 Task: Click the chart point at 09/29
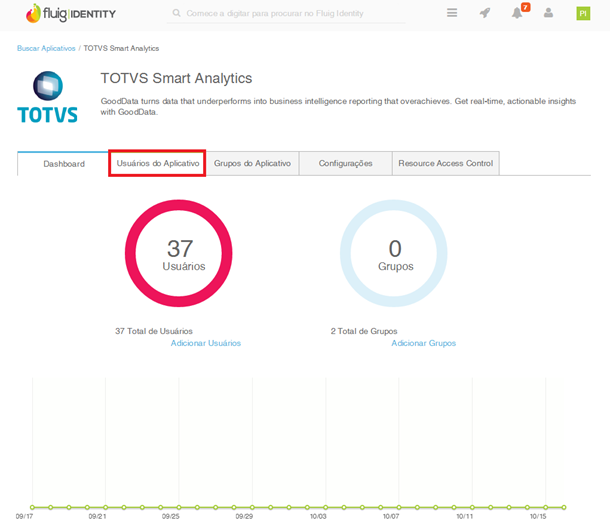pyautogui.click(x=252, y=507)
